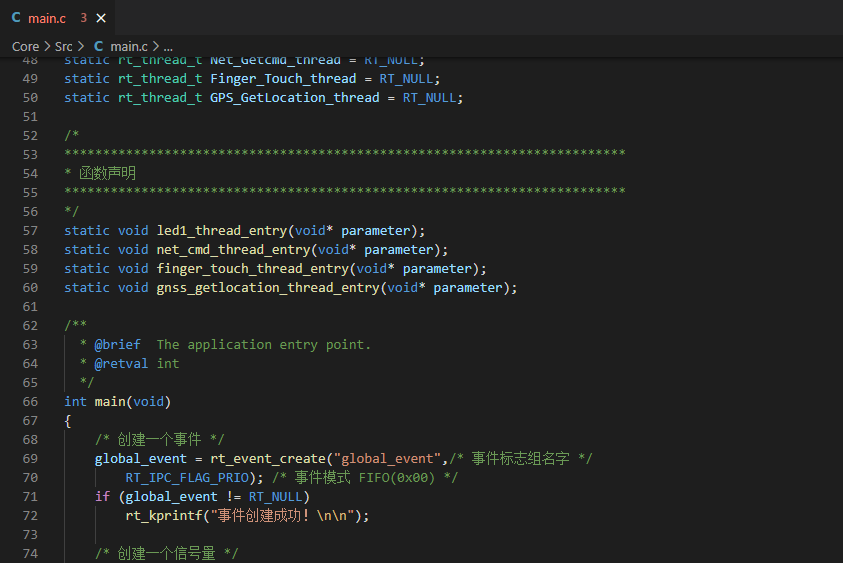Click the 事件标志组名字 comment on line 69
The image size is (843, 563).
tap(520, 459)
